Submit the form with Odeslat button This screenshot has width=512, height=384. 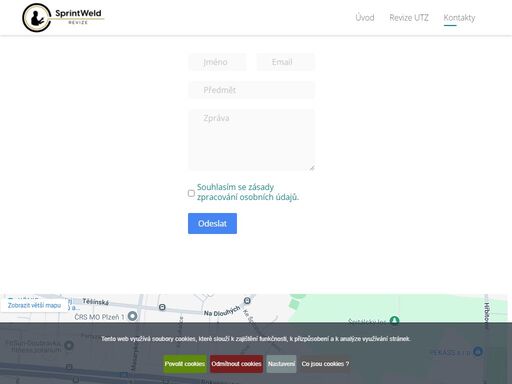(x=212, y=223)
